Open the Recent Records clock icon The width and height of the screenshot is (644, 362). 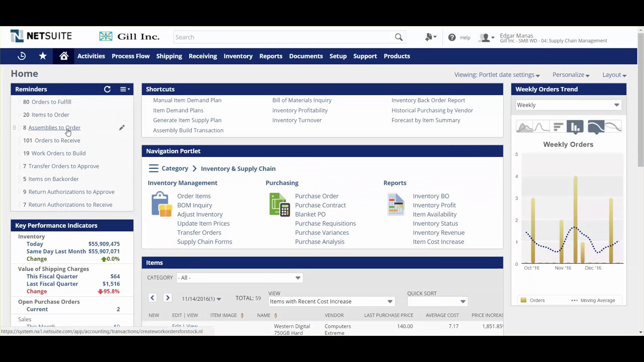tap(22, 56)
